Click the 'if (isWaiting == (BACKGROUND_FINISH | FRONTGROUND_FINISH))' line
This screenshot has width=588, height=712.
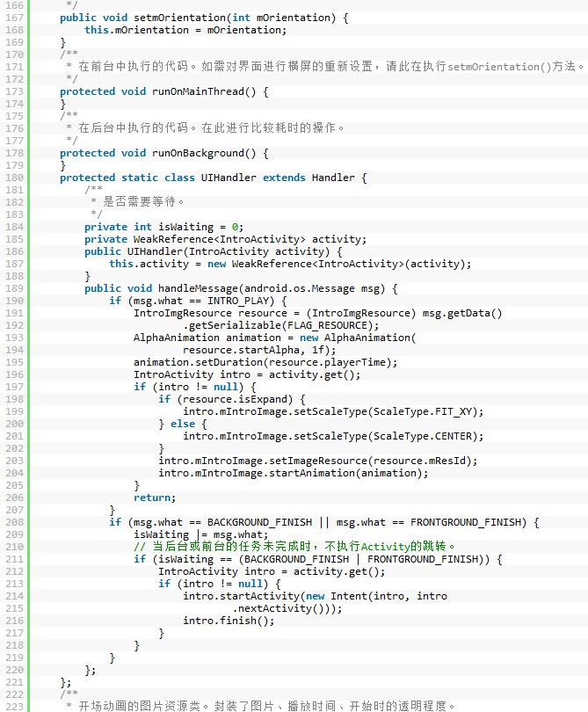coord(317,558)
